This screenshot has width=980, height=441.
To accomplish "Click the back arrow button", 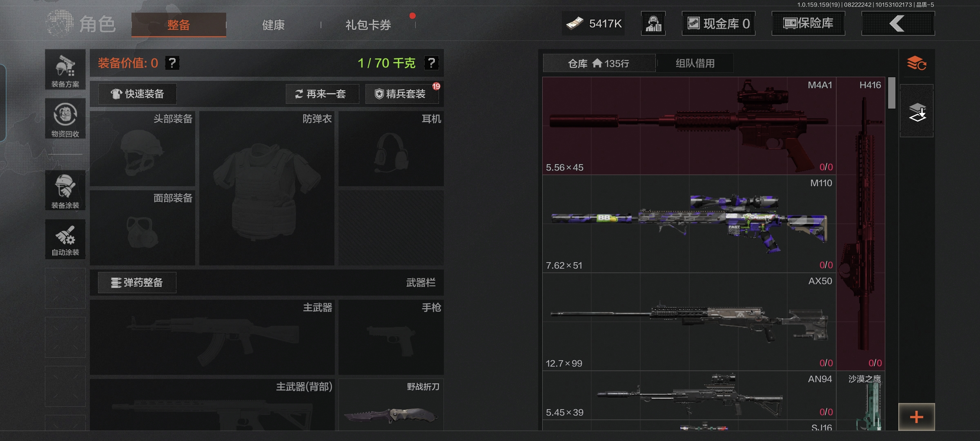I will pos(898,23).
